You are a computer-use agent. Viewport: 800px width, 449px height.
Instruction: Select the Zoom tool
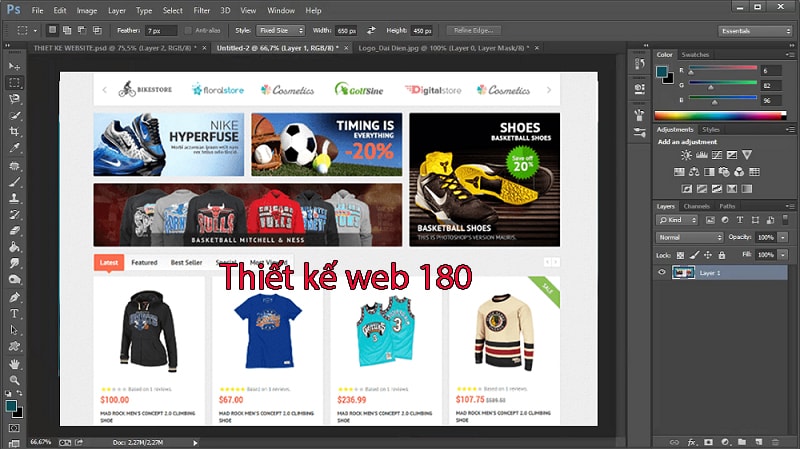14,380
